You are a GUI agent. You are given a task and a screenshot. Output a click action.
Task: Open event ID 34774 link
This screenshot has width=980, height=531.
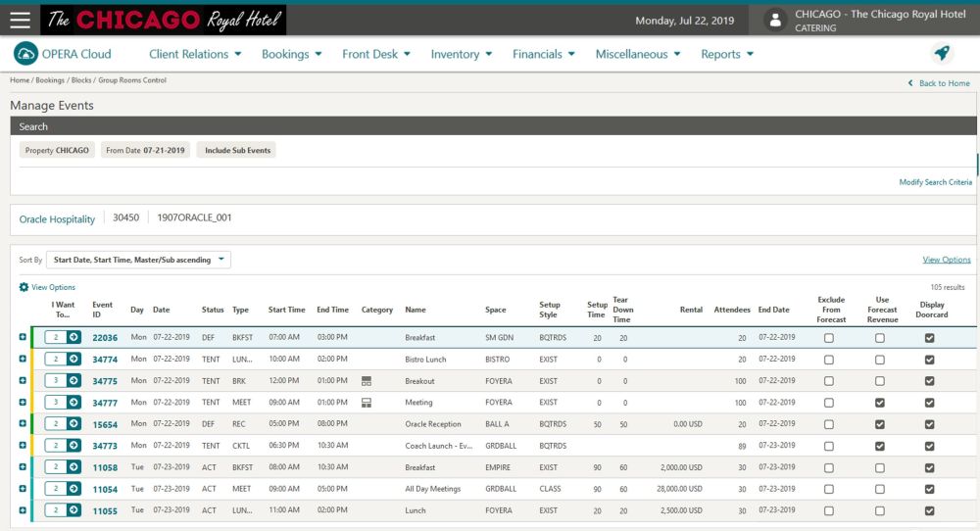click(105, 360)
